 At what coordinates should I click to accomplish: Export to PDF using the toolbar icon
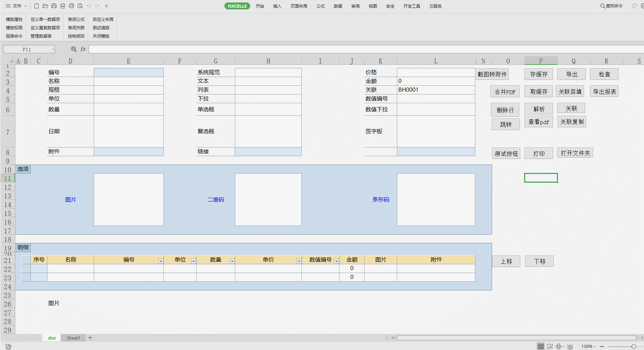point(63,6)
